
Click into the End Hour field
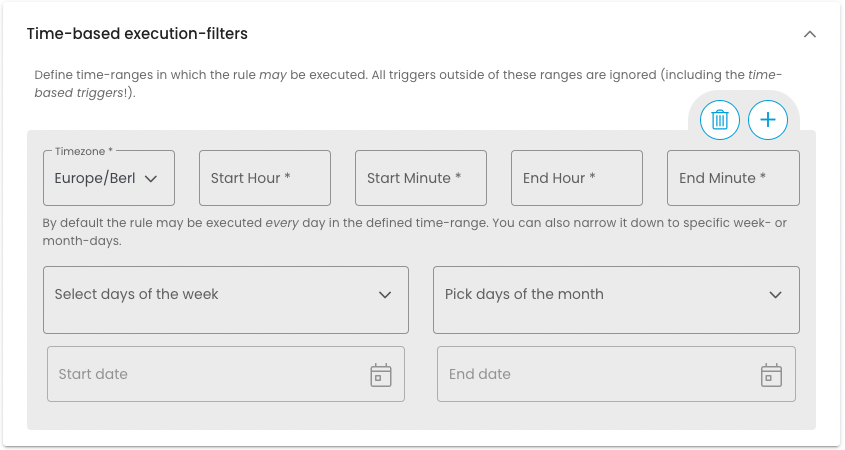pyautogui.click(x=577, y=178)
